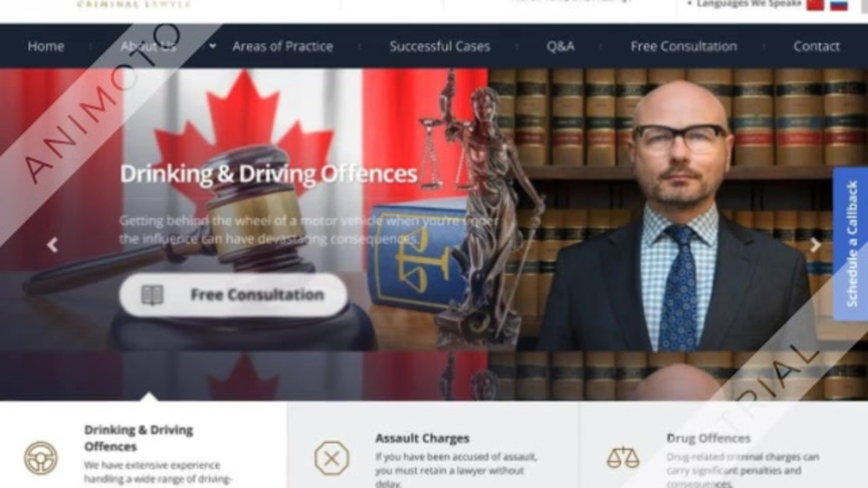This screenshot has height=488, width=868.
Task: Open the Drug Offences link
Action: [x=709, y=438]
